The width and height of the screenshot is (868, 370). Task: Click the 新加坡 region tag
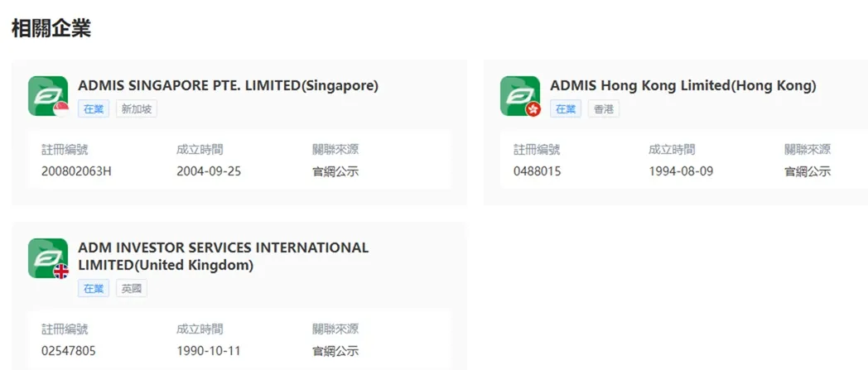pyautogui.click(x=137, y=109)
